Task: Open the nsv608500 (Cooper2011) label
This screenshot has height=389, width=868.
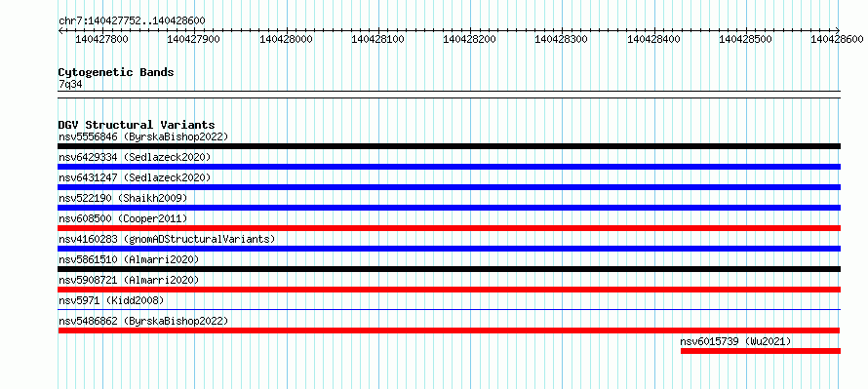Action: [x=123, y=218]
